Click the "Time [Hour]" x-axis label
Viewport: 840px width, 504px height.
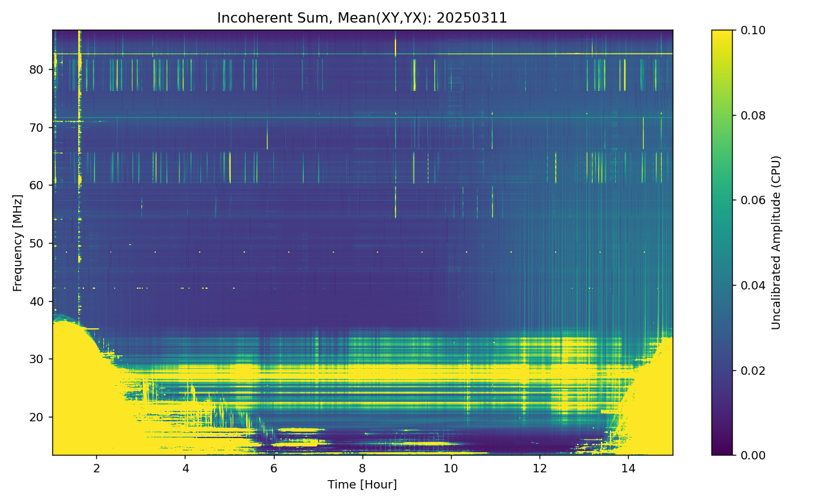[x=362, y=485]
